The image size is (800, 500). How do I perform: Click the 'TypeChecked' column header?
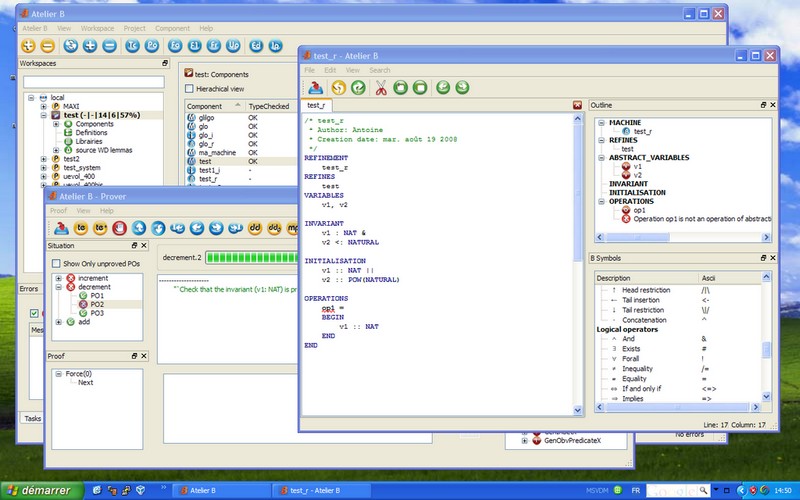(270, 106)
